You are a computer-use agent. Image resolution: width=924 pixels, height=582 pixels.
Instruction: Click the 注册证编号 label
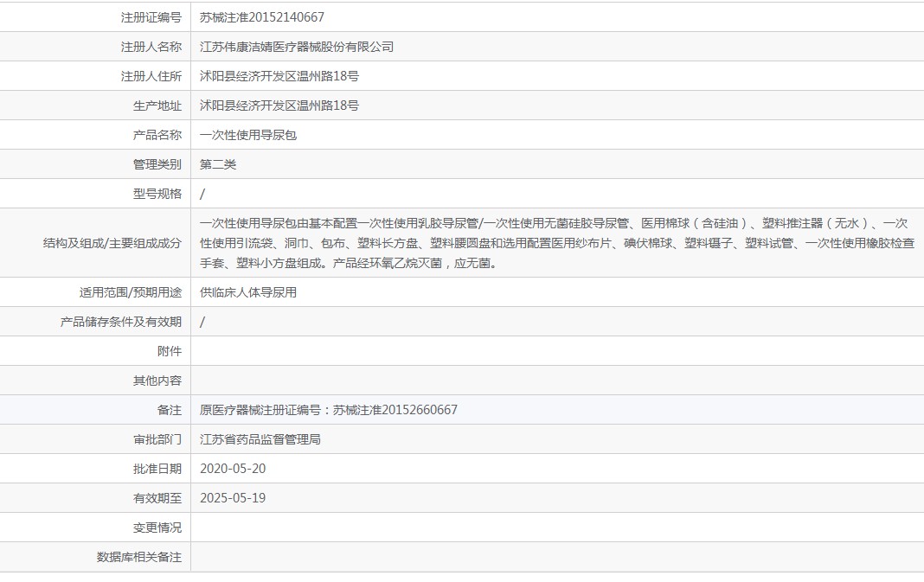(x=151, y=17)
